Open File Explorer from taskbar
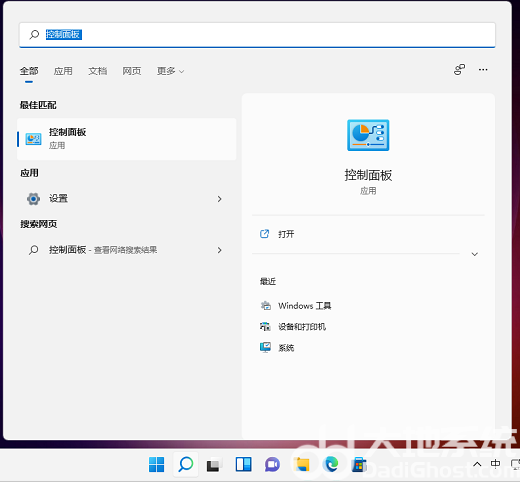 302,464
